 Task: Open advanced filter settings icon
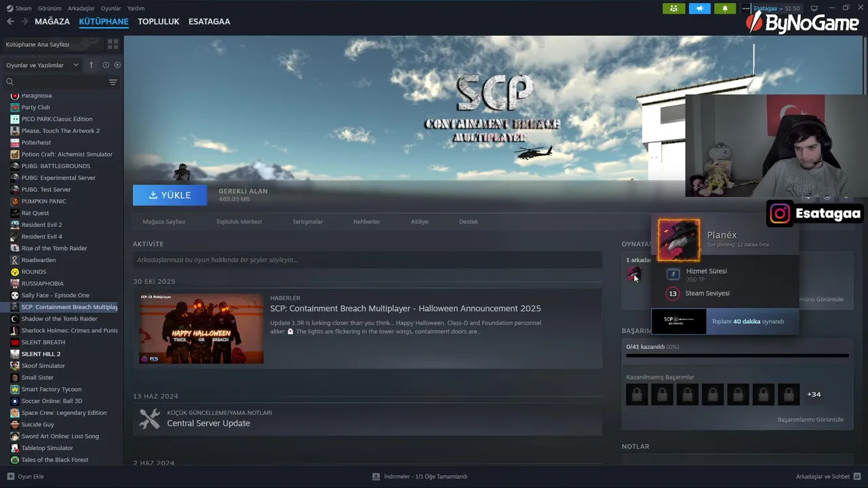click(x=113, y=82)
